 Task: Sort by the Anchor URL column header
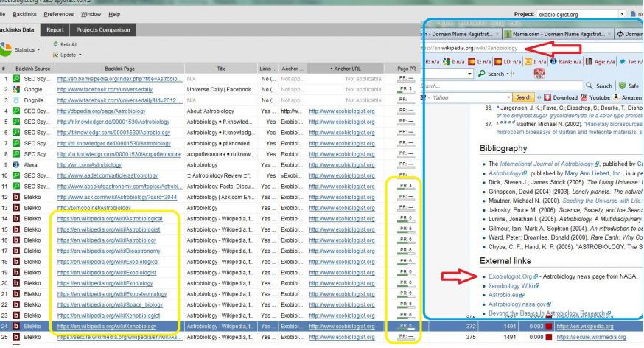tap(345, 69)
